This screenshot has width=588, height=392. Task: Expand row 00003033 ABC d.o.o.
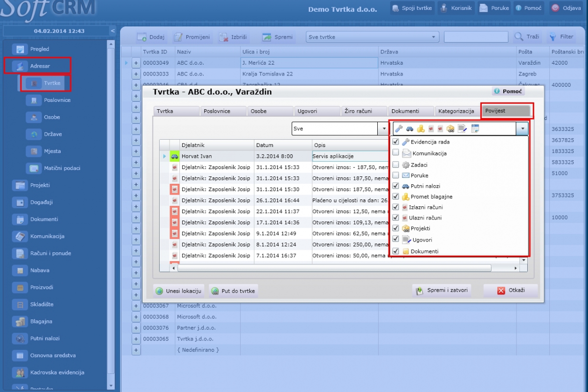[136, 74]
